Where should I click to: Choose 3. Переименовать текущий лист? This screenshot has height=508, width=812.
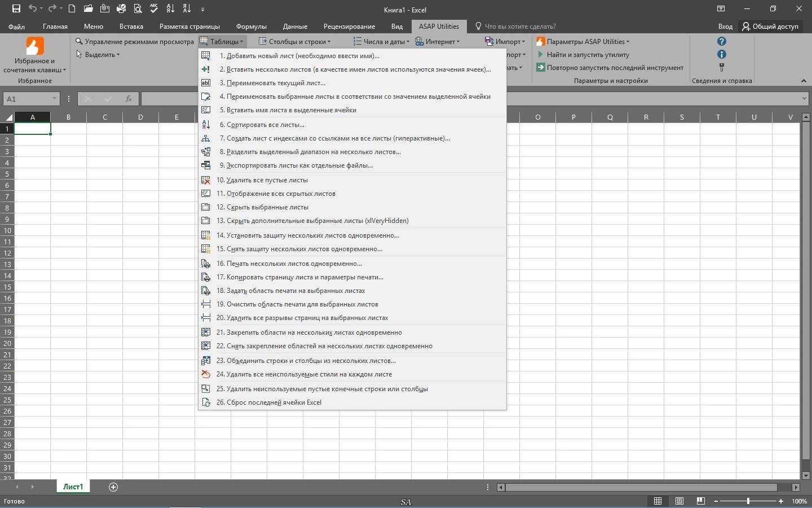[x=352, y=83]
